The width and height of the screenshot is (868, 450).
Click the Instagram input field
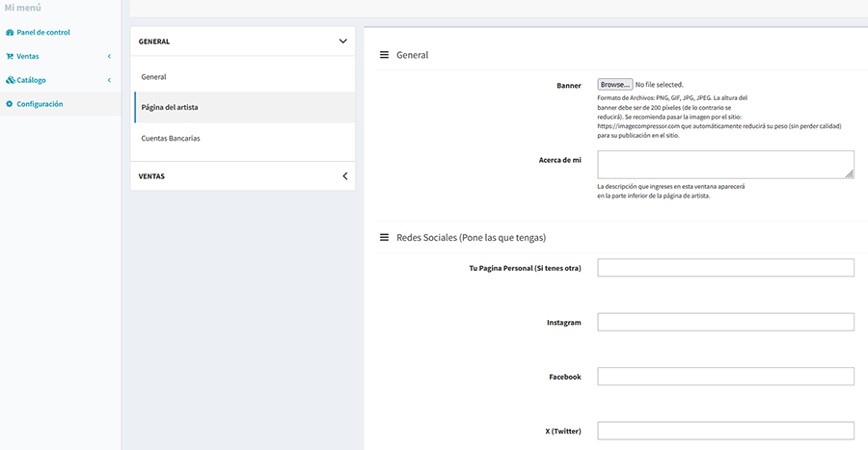pos(725,322)
